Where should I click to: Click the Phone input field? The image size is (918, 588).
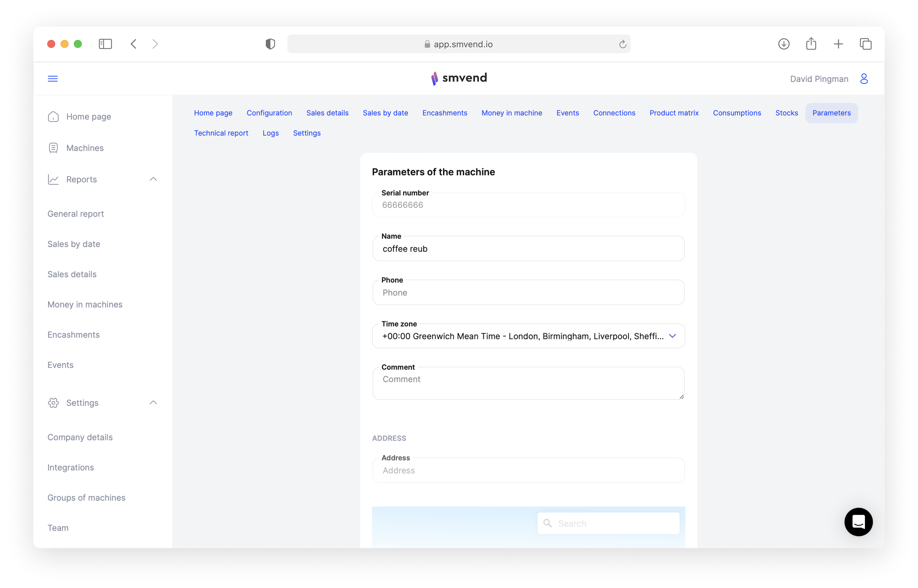tap(529, 293)
